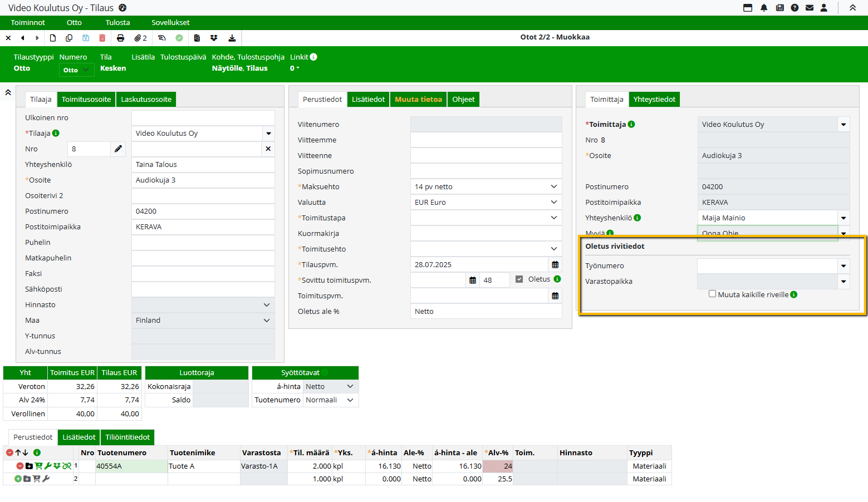Toggle the Oletus checkbox for delivery date
The image size is (868, 502).
[x=519, y=279]
